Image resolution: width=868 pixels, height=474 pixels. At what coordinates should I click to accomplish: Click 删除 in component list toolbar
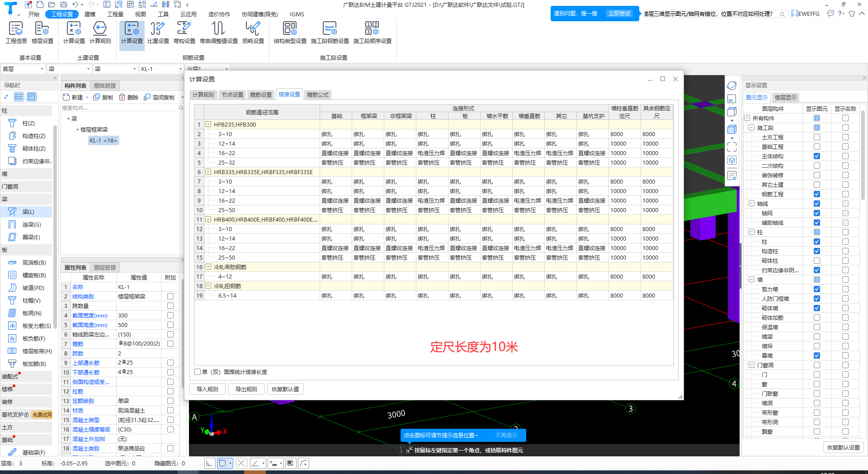click(x=128, y=97)
